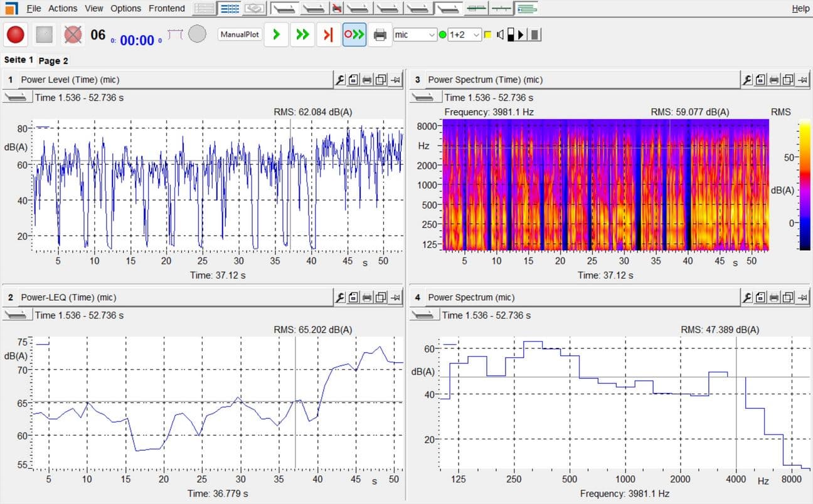Print the Power Spectrum (Time) panel

[x=774, y=80]
